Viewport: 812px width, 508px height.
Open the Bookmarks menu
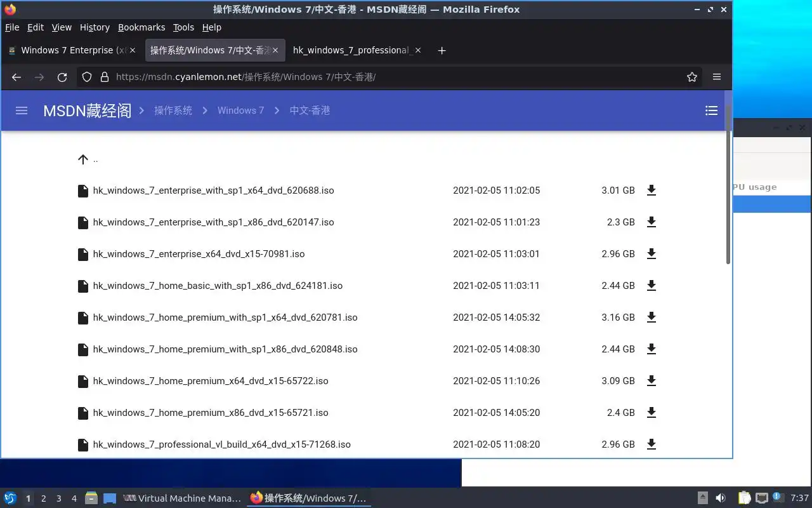tap(141, 27)
